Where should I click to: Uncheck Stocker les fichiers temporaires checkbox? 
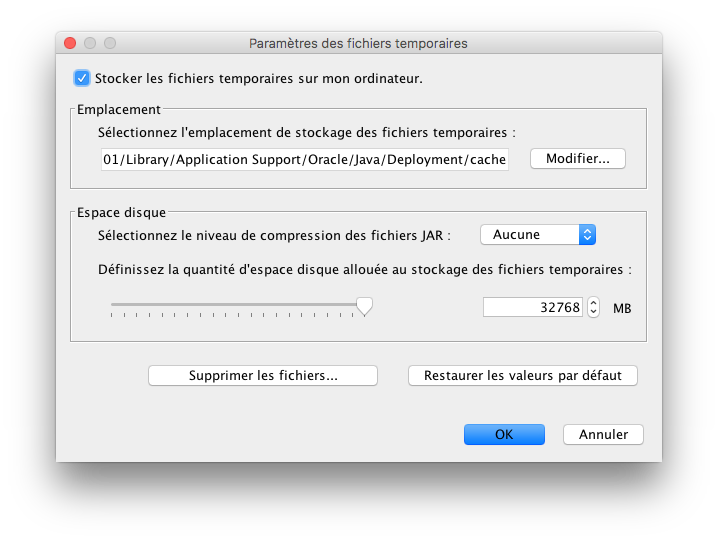[82, 78]
